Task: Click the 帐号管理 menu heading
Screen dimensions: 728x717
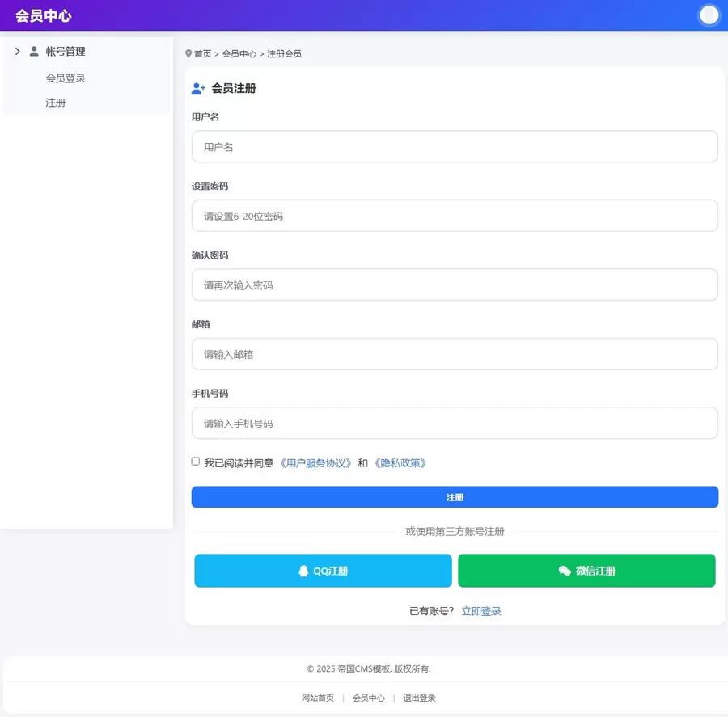Action: pyautogui.click(x=66, y=51)
